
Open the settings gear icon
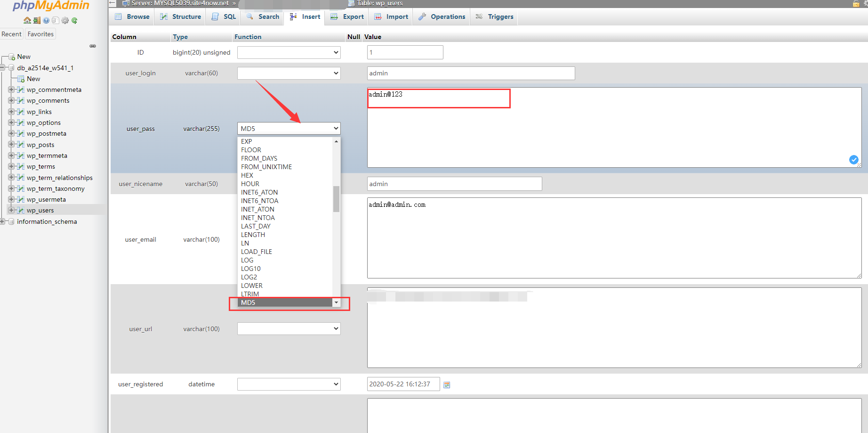[65, 20]
